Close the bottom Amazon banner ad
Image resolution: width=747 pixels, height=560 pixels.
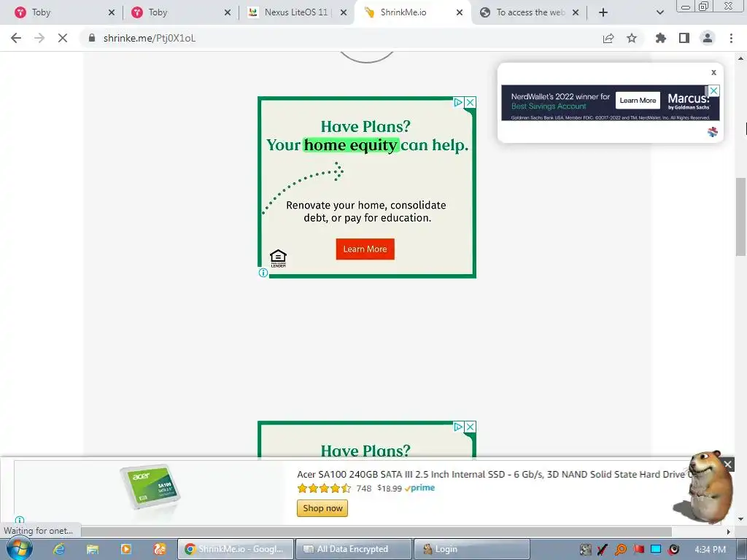pyautogui.click(x=727, y=464)
